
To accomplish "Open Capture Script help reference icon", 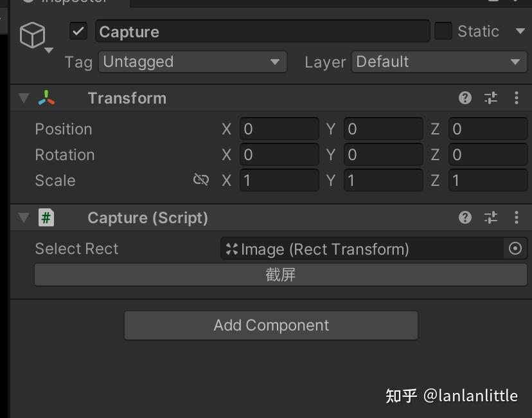I will (x=465, y=217).
